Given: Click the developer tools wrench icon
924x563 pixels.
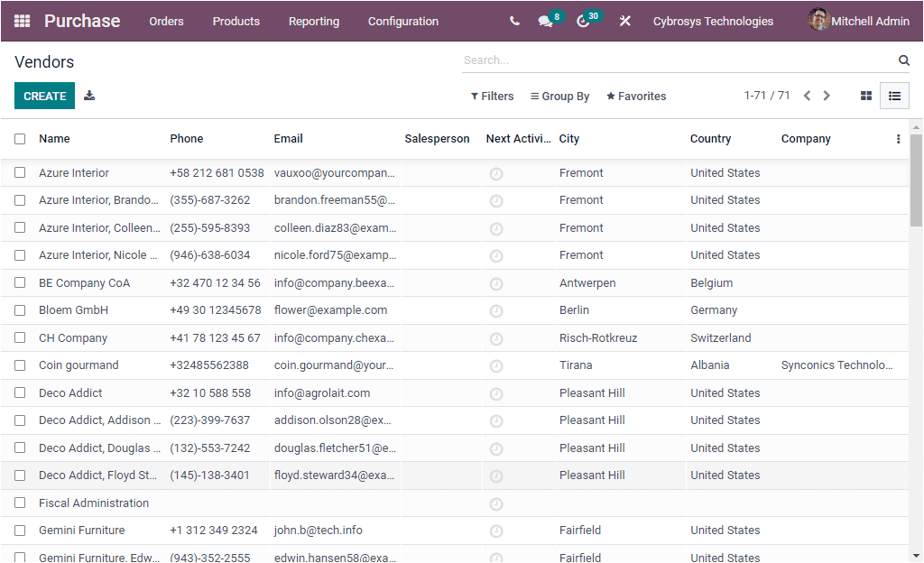Looking at the screenshot, I should point(625,20).
